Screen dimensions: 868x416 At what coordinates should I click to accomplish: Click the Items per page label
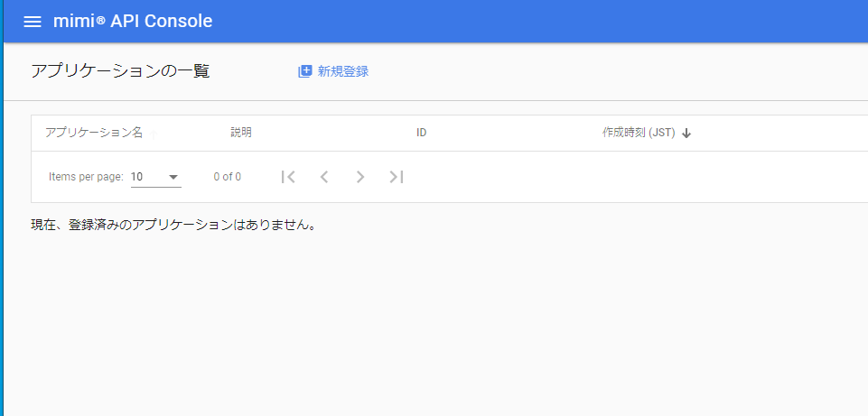[86, 177]
